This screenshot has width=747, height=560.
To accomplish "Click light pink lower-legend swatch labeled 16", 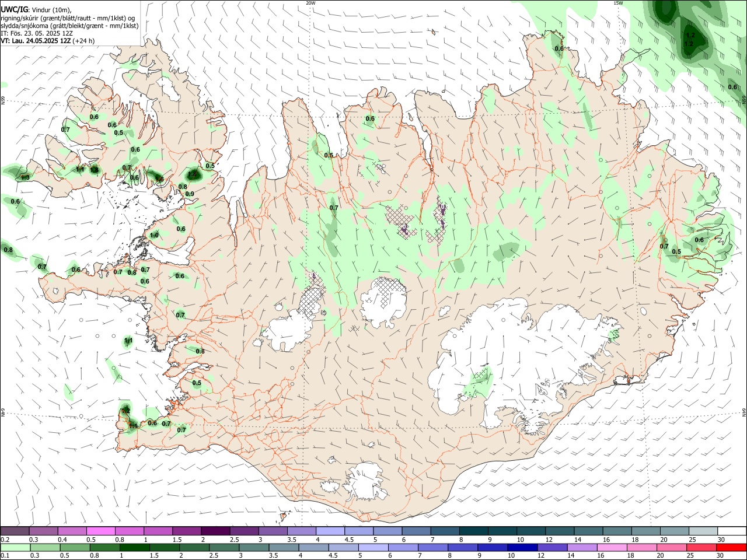I will pos(613,547).
